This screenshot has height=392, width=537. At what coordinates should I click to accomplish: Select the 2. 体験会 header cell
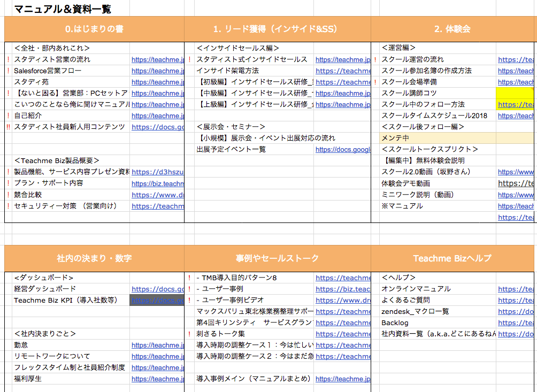click(452, 29)
